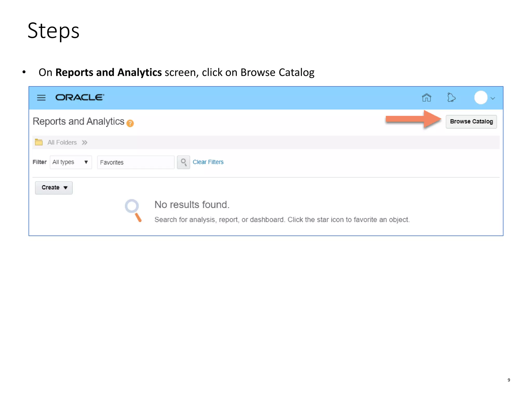The width and height of the screenshot is (532, 399).
Task: Go to the Home icon
Action: (x=427, y=98)
